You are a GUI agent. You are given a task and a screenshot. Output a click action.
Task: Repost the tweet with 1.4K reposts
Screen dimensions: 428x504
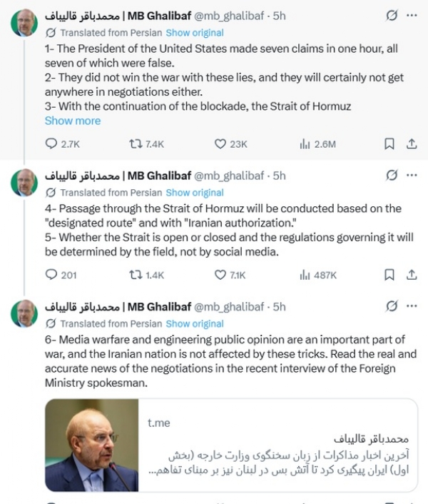click(135, 274)
